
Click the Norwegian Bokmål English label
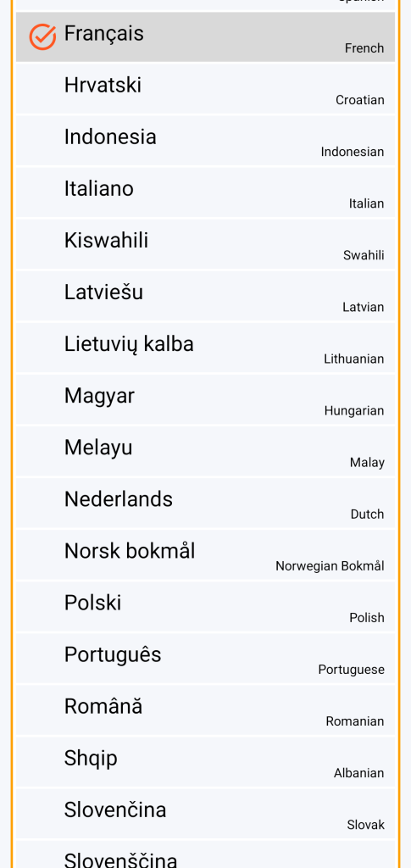330,566
